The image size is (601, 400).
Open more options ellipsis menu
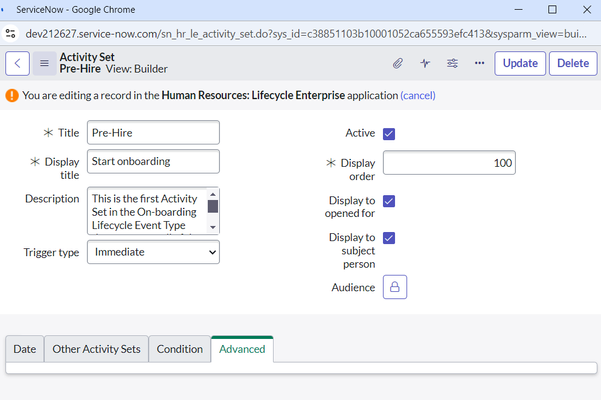[479, 63]
